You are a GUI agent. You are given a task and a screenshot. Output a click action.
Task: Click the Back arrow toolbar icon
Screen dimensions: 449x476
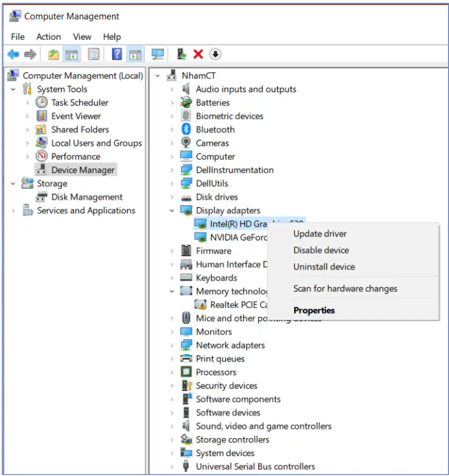13,55
